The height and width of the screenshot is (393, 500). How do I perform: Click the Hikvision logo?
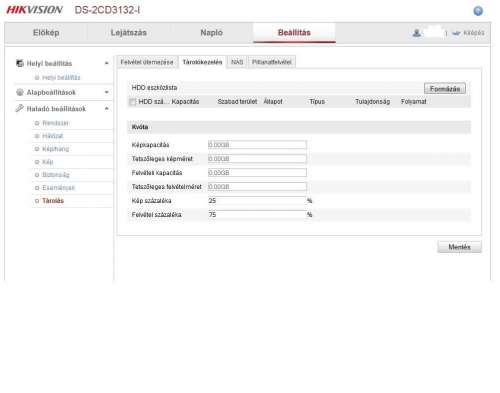pyautogui.click(x=34, y=10)
